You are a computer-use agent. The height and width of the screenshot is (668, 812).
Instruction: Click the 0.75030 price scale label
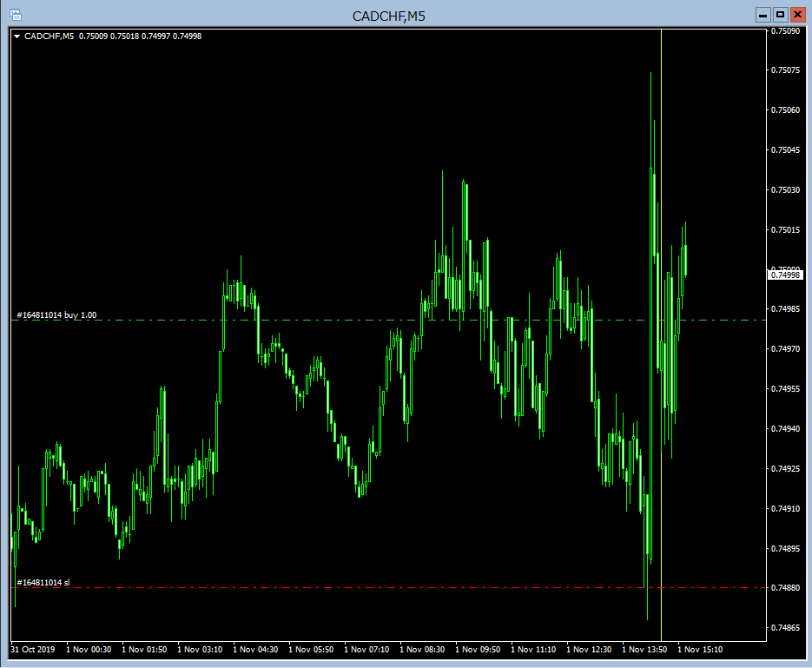785,189
